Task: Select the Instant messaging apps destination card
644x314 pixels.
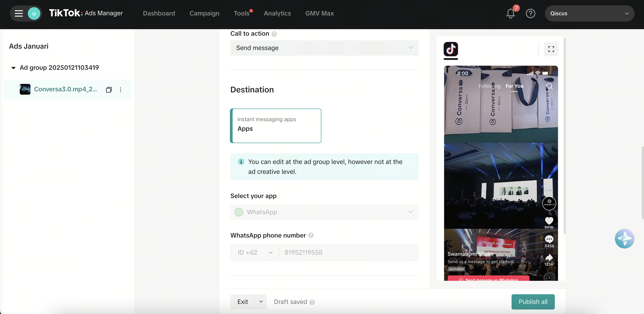Action: pyautogui.click(x=275, y=126)
